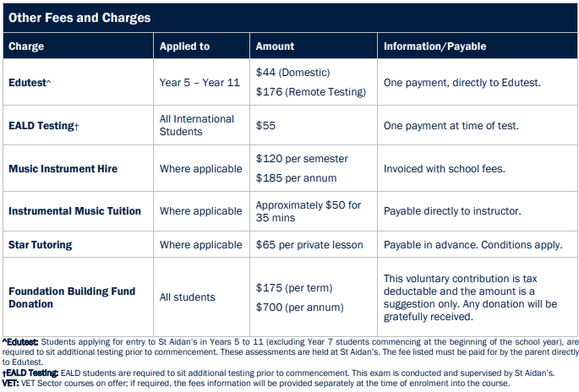Screen dimensions: 579x392
Task: Click the '$120 per semester' amount
Action: coord(302,159)
